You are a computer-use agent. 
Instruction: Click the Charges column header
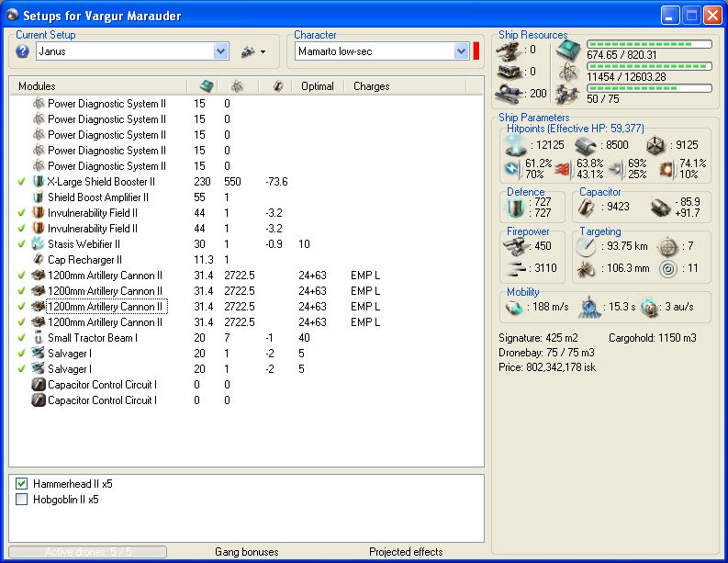372,86
